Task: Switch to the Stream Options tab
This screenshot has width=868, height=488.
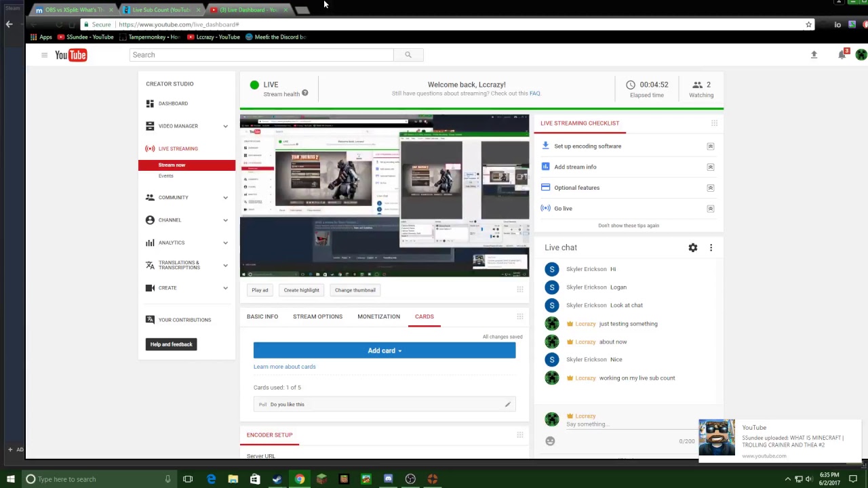Action: (317, 317)
